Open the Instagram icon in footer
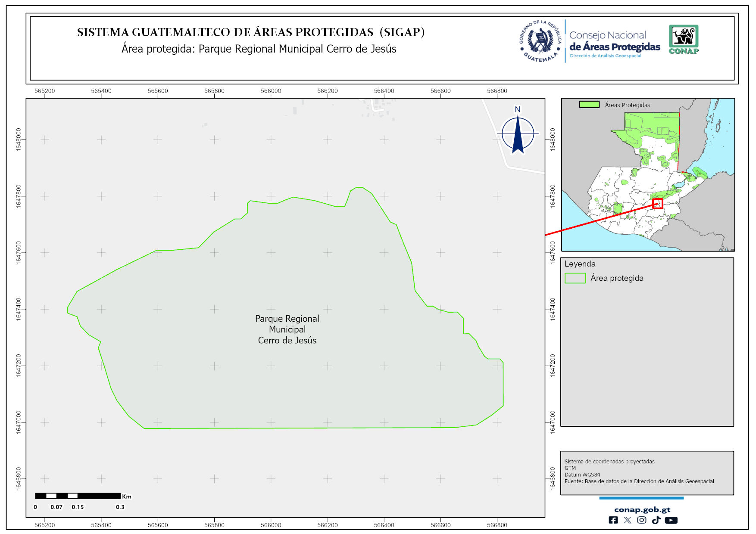 click(642, 520)
